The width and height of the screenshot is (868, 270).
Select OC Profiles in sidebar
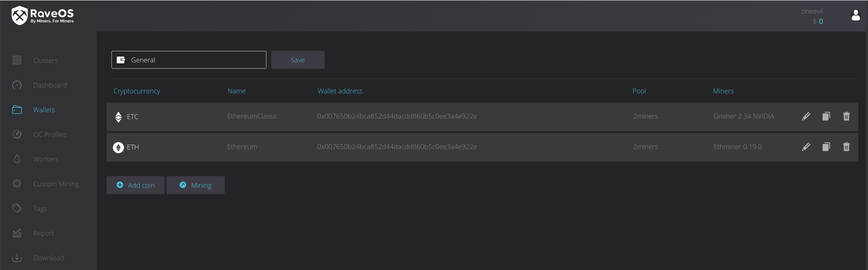[x=50, y=135]
